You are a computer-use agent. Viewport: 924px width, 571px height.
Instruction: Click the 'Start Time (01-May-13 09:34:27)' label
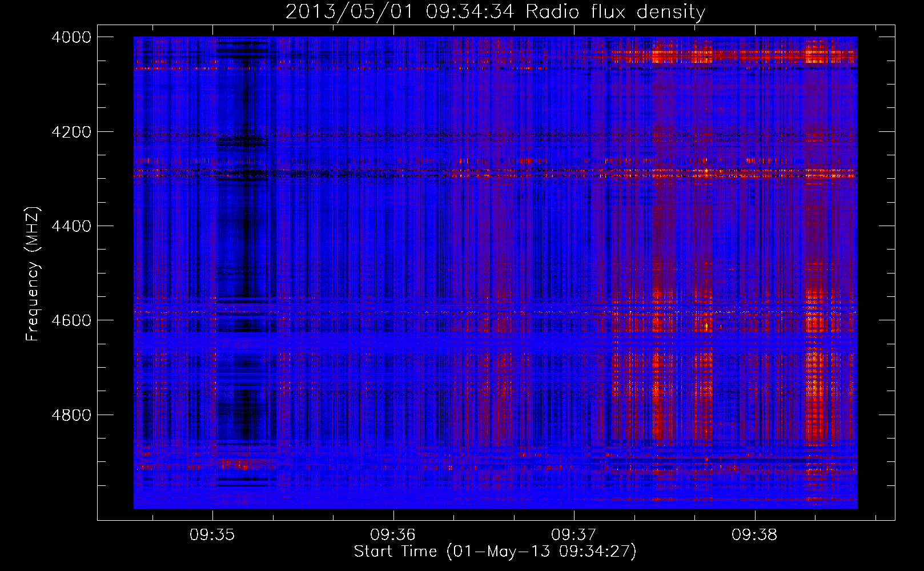pyautogui.click(x=495, y=552)
